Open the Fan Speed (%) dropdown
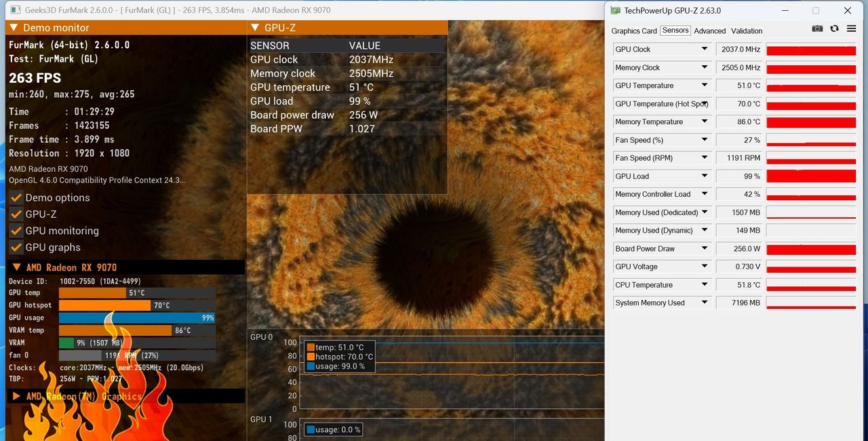868x441 pixels. coord(705,140)
